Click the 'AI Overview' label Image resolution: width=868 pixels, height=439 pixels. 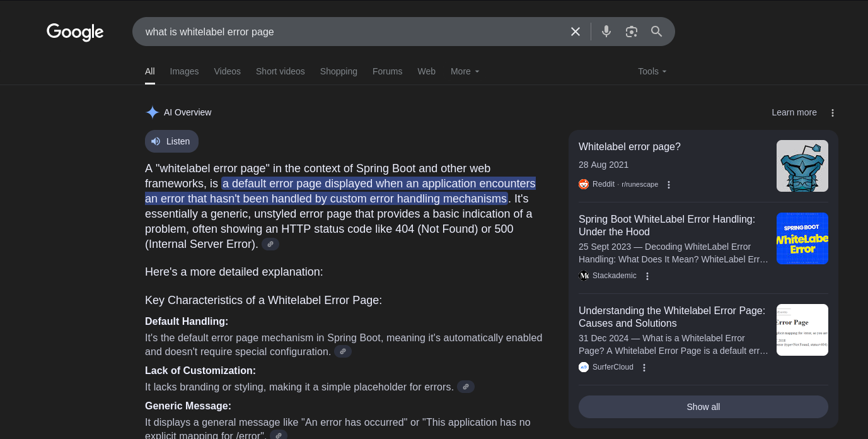(x=188, y=112)
